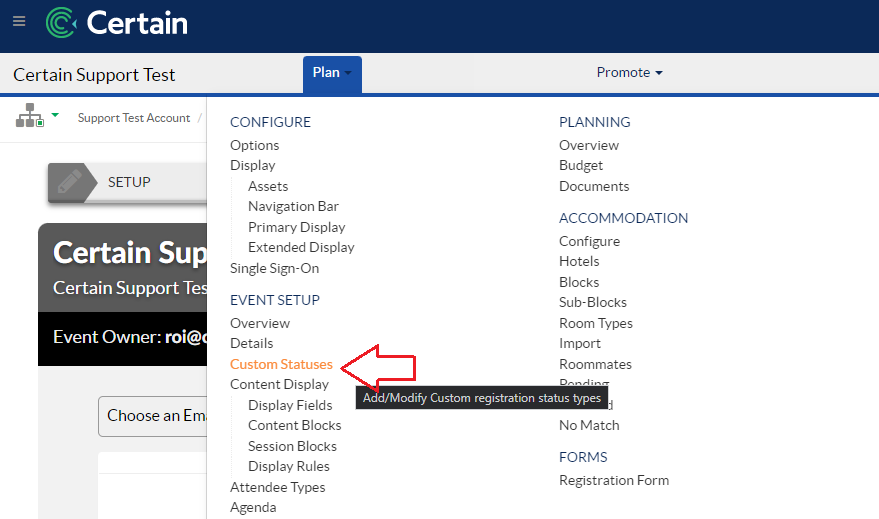The height and width of the screenshot is (519, 879).
Task: Select Assets menu item
Action: coord(268,186)
